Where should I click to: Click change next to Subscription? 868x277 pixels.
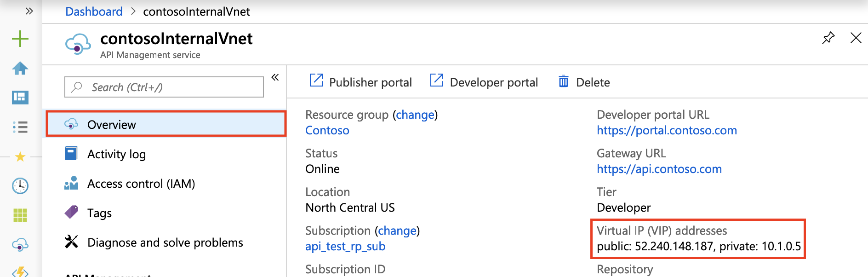[397, 231]
